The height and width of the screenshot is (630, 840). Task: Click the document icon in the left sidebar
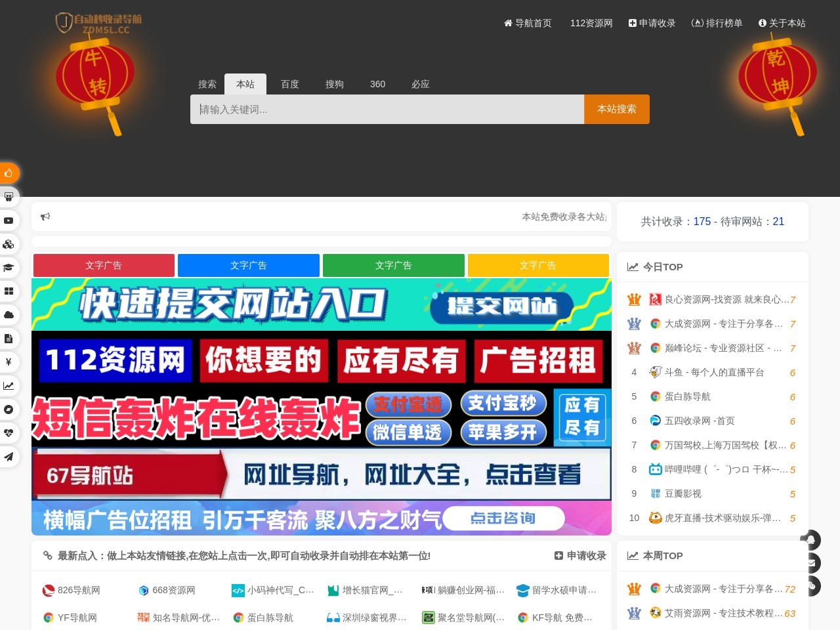pos(9,339)
